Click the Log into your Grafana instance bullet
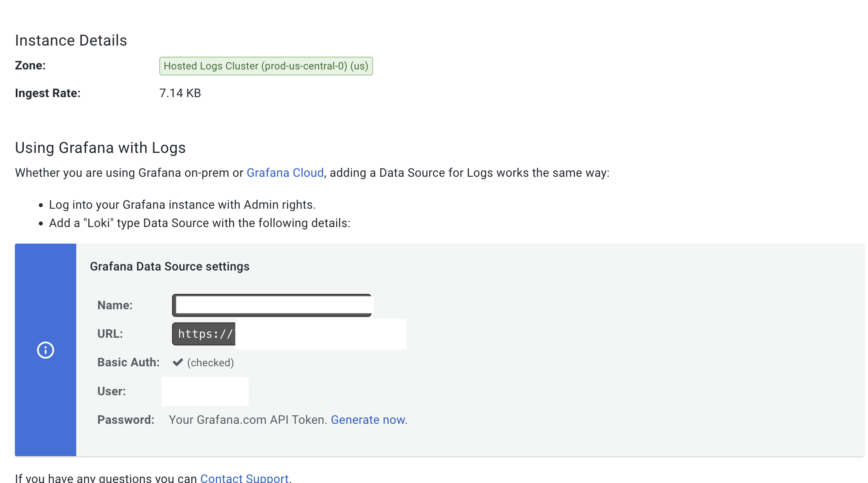This screenshot has height=483, width=868. pos(182,205)
